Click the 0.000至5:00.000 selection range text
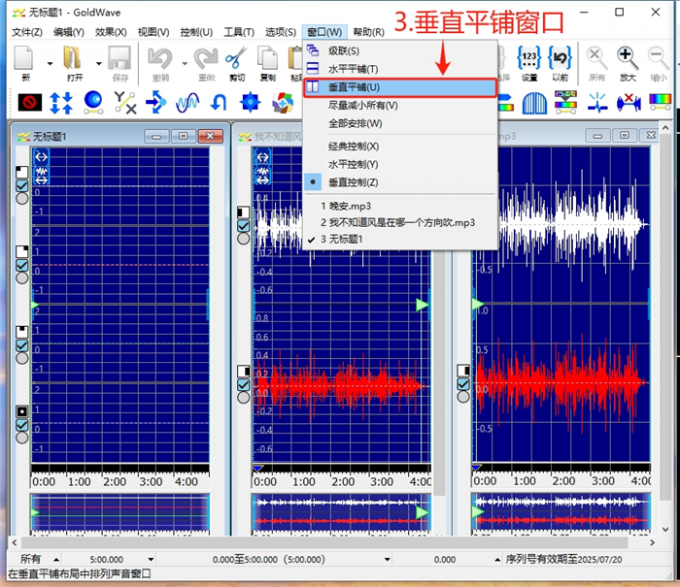The image size is (680, 587). point(269,560)
